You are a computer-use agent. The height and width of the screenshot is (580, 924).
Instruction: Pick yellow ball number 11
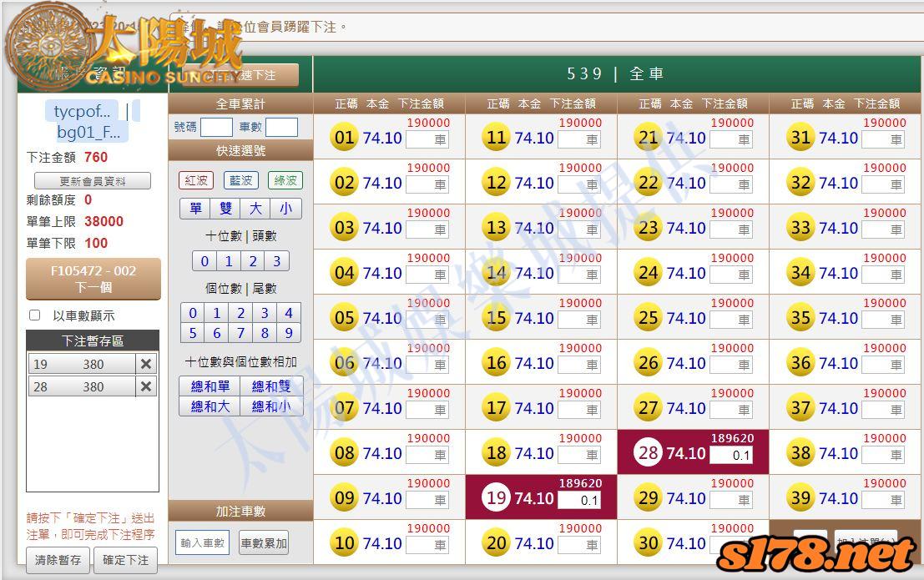point(496,138)
